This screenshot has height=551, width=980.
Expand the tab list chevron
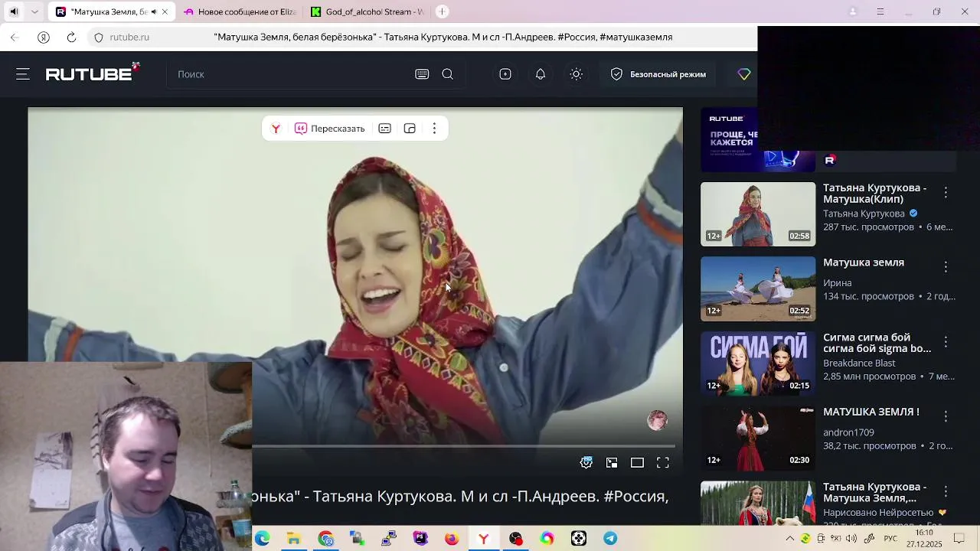click(34, 11)
